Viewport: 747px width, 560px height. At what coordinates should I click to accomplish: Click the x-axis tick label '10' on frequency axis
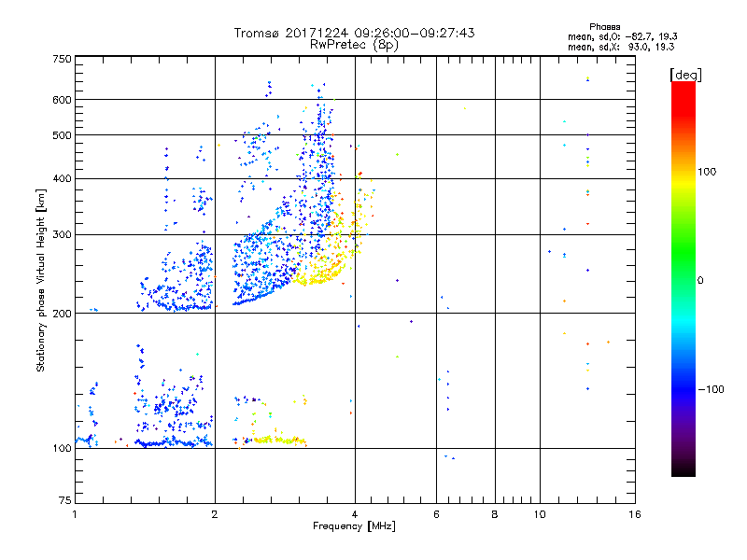click(540, 514)
